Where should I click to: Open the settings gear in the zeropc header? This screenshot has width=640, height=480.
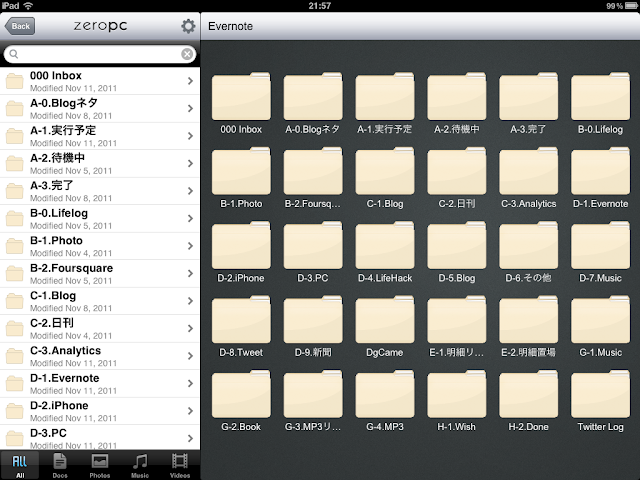tap(188, 26)
